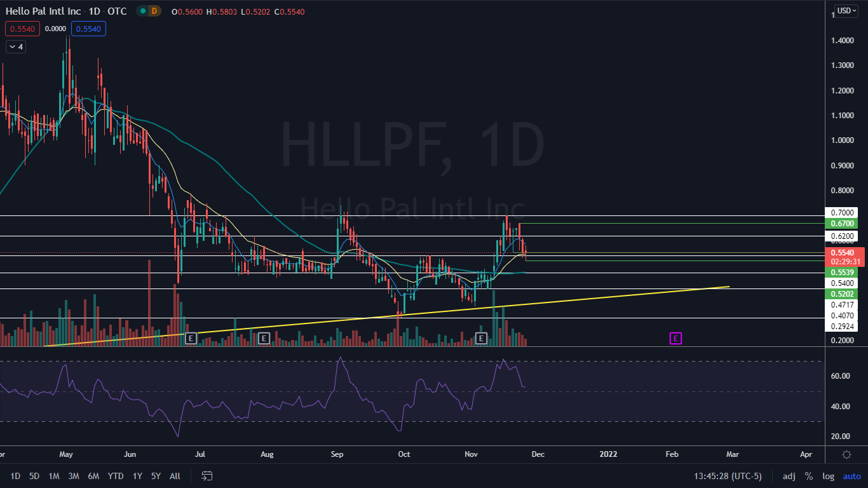Select the 6M range tab
The width and height of the screenshot is (868, 488).
(x=93, y=476)
